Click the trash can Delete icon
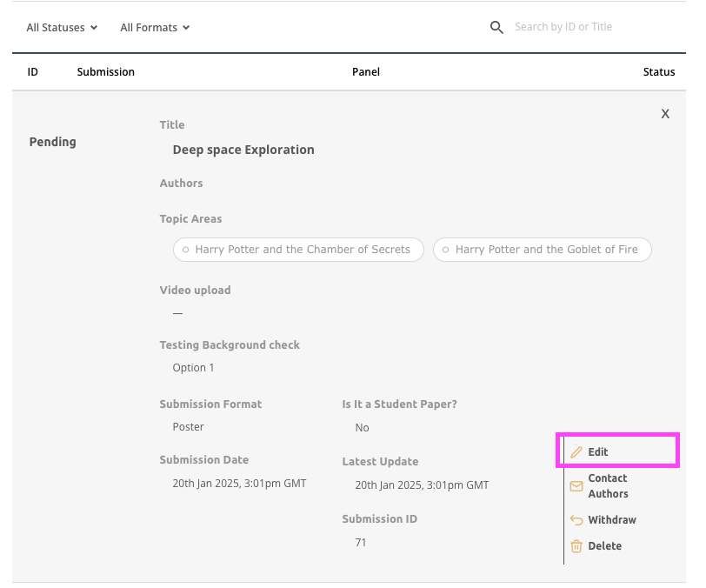This screenshot has height=588, width=706. coord(576,546)
